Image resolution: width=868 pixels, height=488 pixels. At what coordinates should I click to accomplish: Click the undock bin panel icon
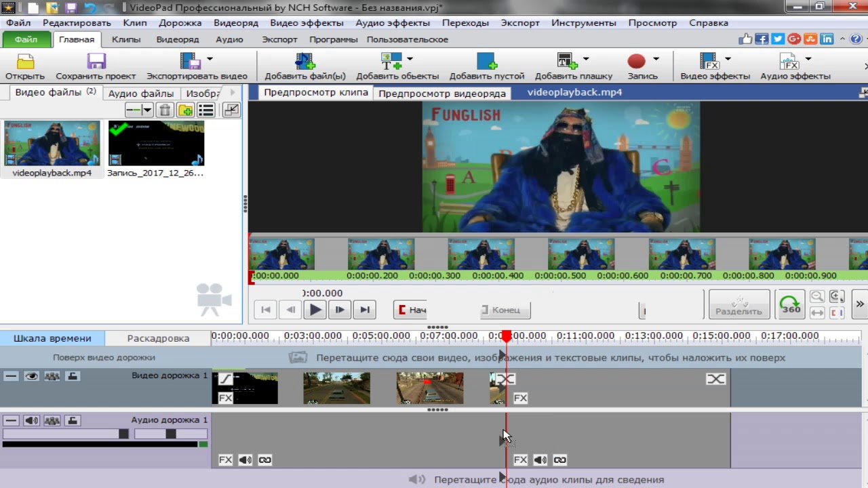coord(231,110)
